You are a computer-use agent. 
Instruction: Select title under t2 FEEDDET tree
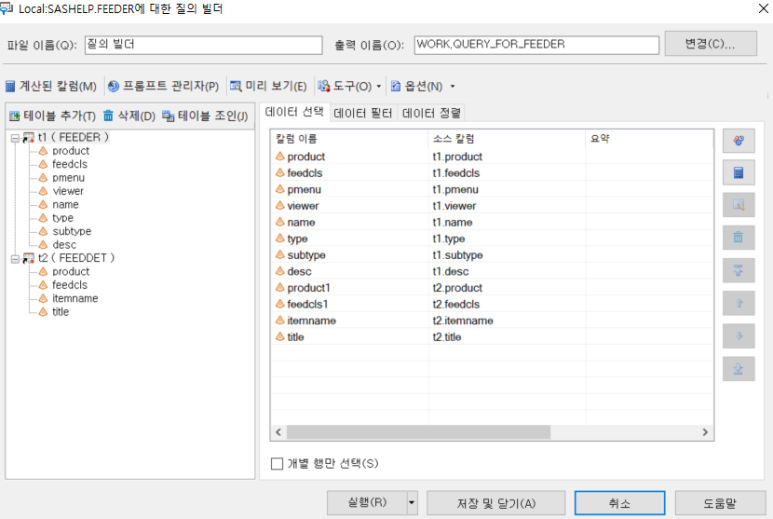(61, 311)
